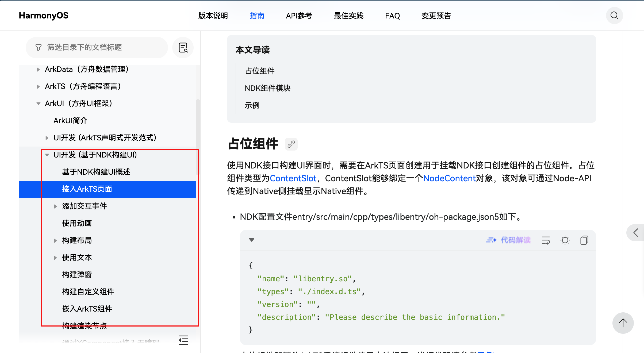
Task: Collapse sidebar using the outdent list icon
Action: click(183, 340)
